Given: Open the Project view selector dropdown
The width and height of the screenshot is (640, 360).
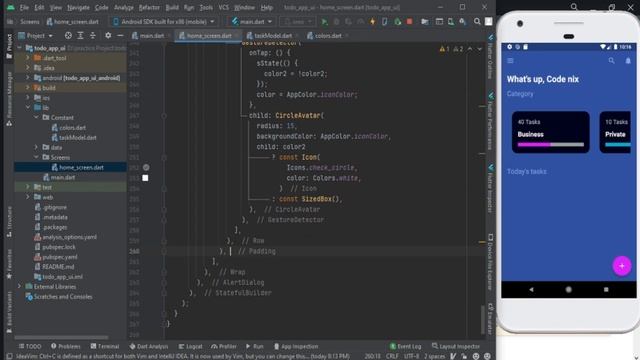Looking at the screenshot, I should 36,36.
